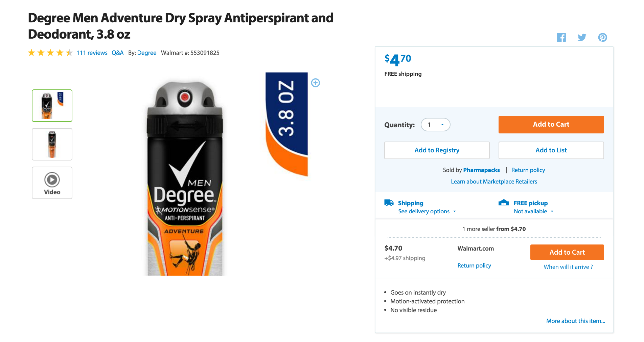Add Walmart.com seller offer to cart
The width and height of the screenshot is (644, 342).
tap(567, 252)
